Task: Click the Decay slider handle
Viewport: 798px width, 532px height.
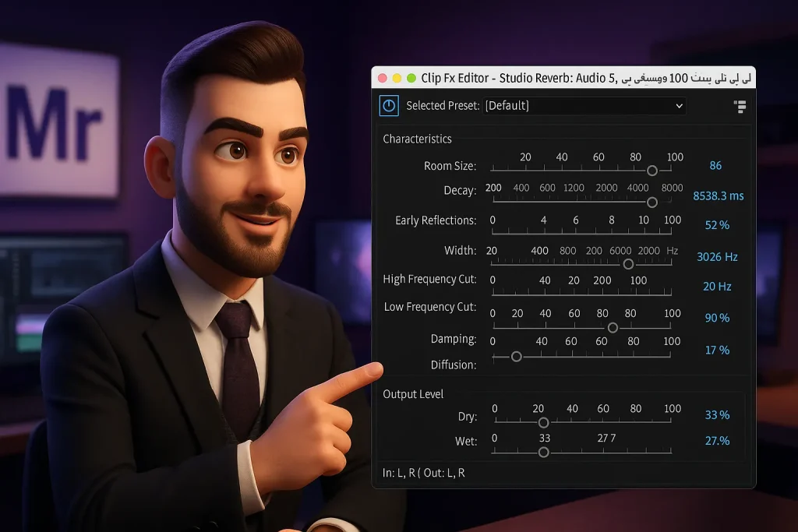Action: 652,202
